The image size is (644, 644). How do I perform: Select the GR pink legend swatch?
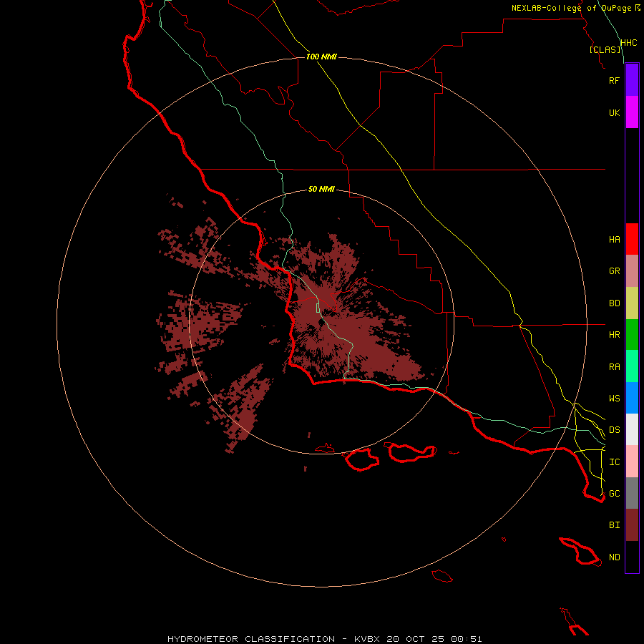coord(632,271)
